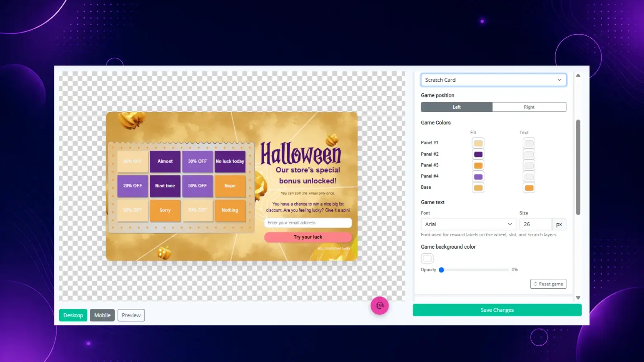Click the 'Next time' scratch card tile

(165, 186)
